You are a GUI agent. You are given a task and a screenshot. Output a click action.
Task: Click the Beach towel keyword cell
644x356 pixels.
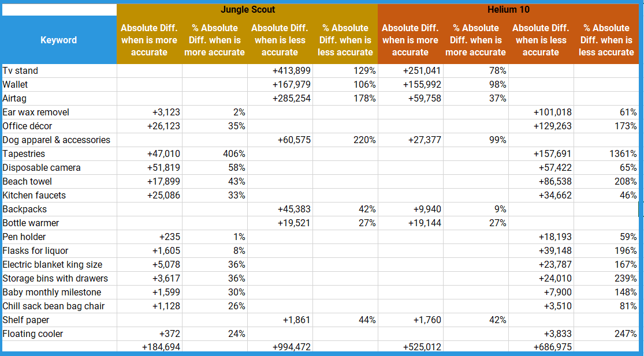point(59,181)
